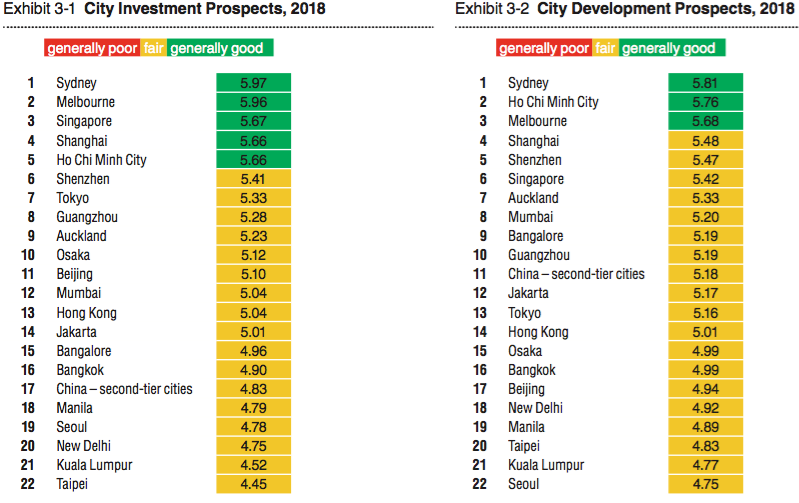Click Shenzhen in the Development Prospects list
The width and height of the screenshot is (799, 503).
point(535,160)
